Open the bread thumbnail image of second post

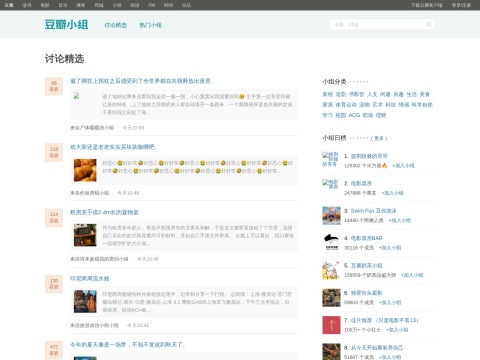click(85, 170)
